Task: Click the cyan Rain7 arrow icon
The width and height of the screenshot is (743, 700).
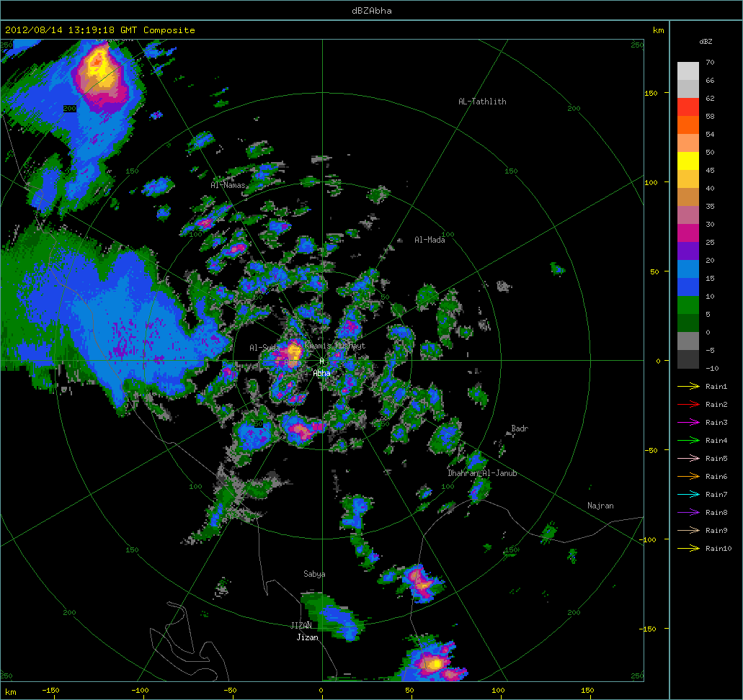Action: 688,495
